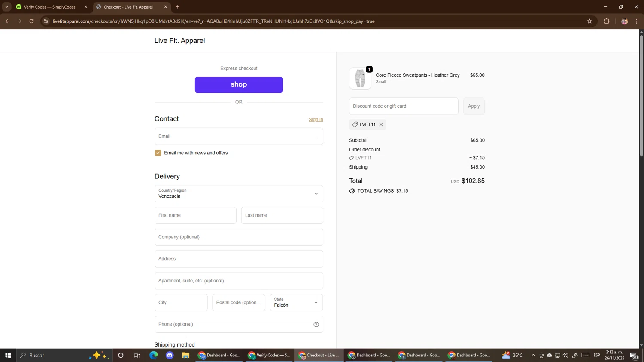Focus the Address field
644x362 pixels.
pos(239,259)
